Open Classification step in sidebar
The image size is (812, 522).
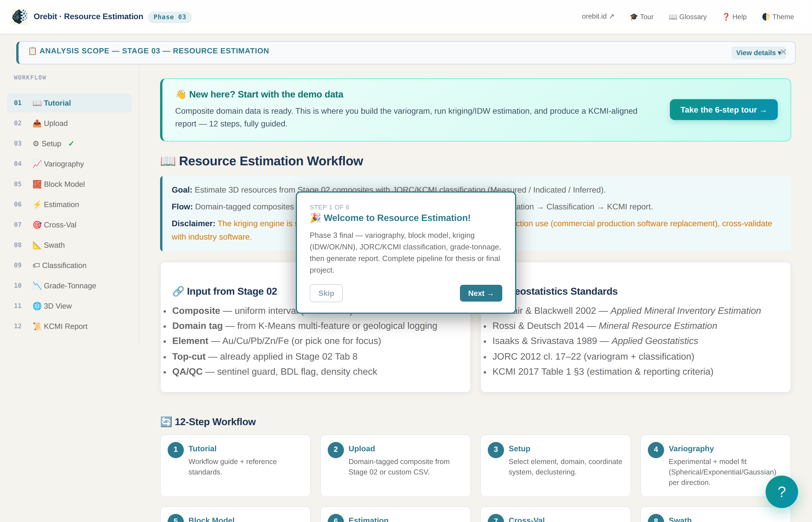(69, 265)
